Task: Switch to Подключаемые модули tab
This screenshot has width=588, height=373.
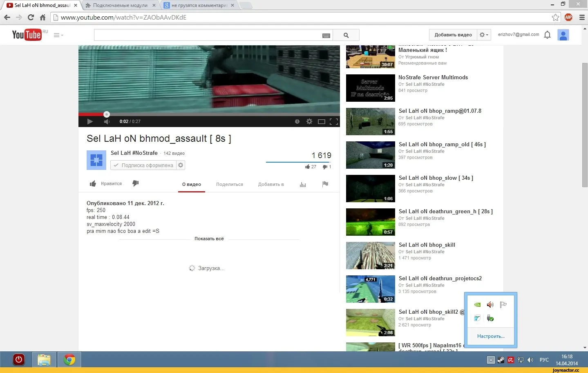Action: pos(121,5)
